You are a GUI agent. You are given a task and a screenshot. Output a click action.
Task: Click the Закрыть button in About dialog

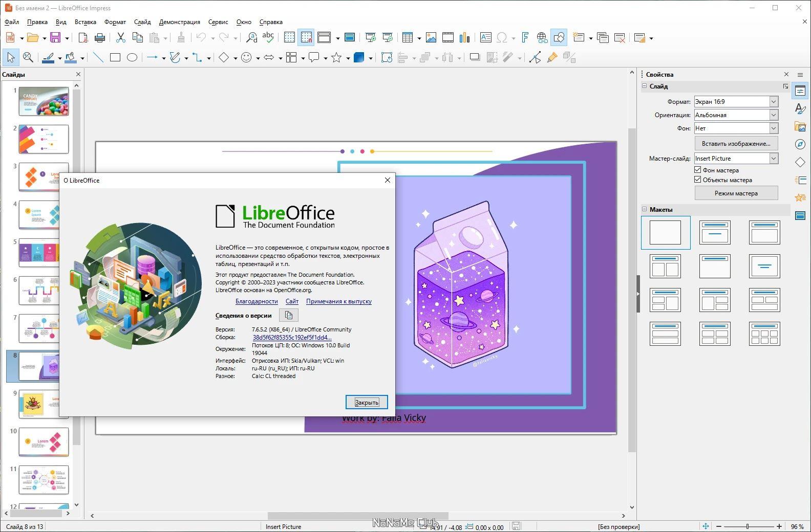(367, 403)
